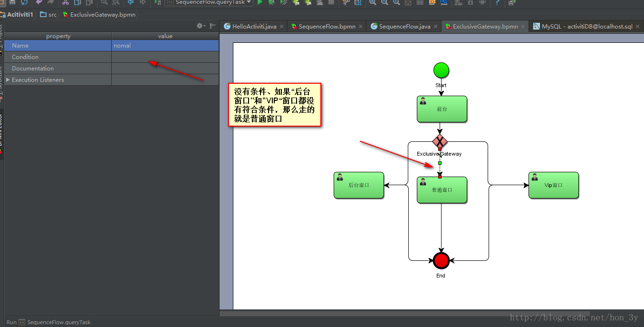
Task: Click the XML source view icon
Action: tap(432, 2)
